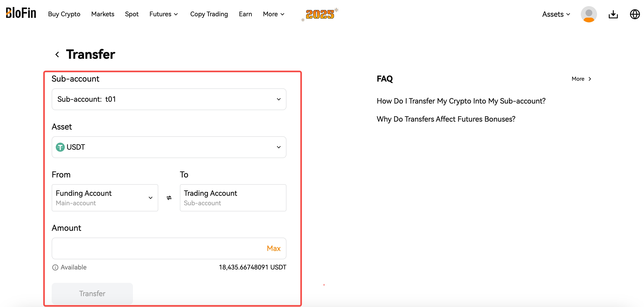The height and width of the screenshot is (307, 644).
Task: Click the BloFin logo
Action: pyautogui.click(x=21, y=13)
